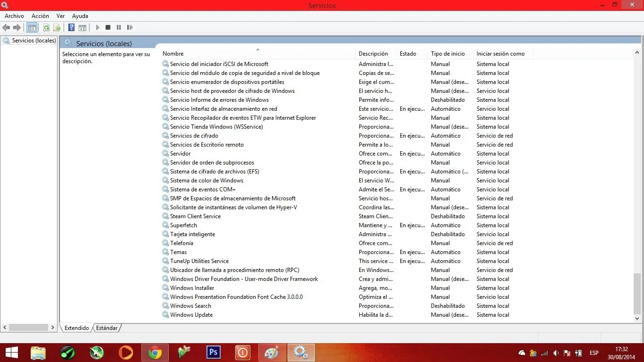The image size is (644, 362).
Task: Click the vertical scrollbar down arrow
Action: pos(637,319)
